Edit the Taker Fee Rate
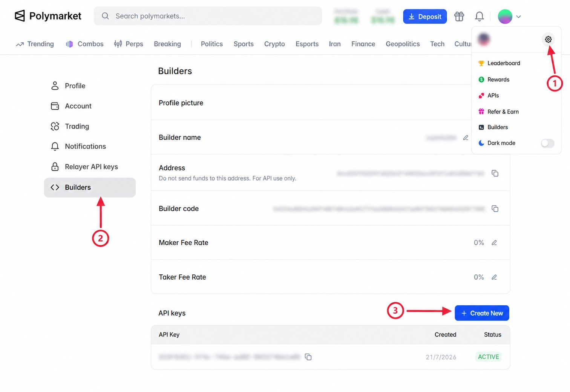The image size is (570, 392). pyautogui.click(x=494, y=277)
